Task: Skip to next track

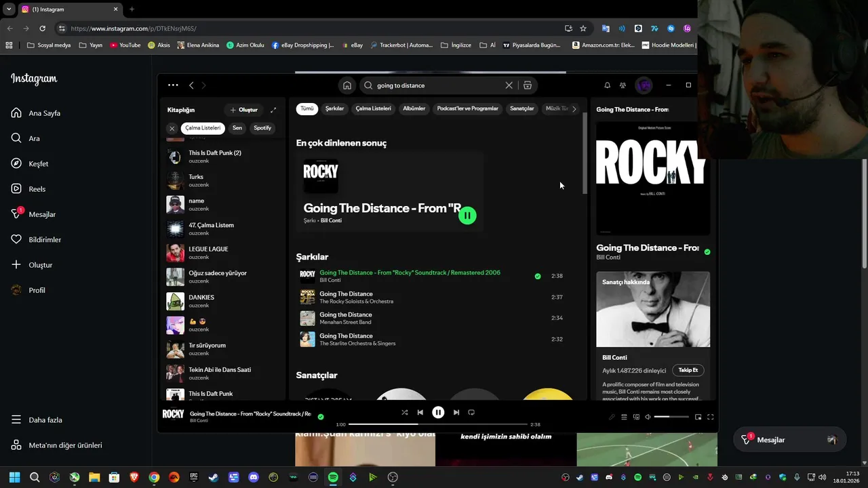Action: click(456, 412)
